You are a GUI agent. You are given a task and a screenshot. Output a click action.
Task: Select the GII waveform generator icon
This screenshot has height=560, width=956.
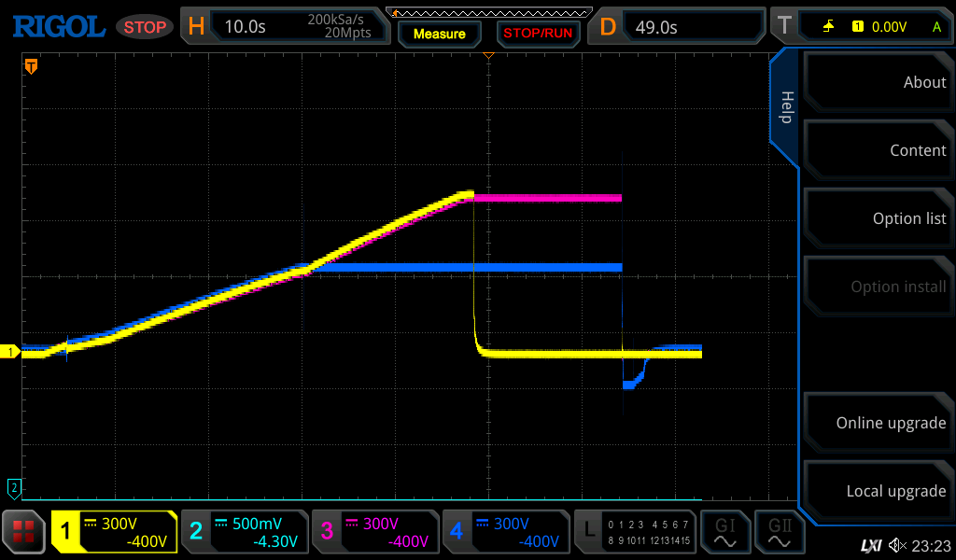click(x=780, y=532)
